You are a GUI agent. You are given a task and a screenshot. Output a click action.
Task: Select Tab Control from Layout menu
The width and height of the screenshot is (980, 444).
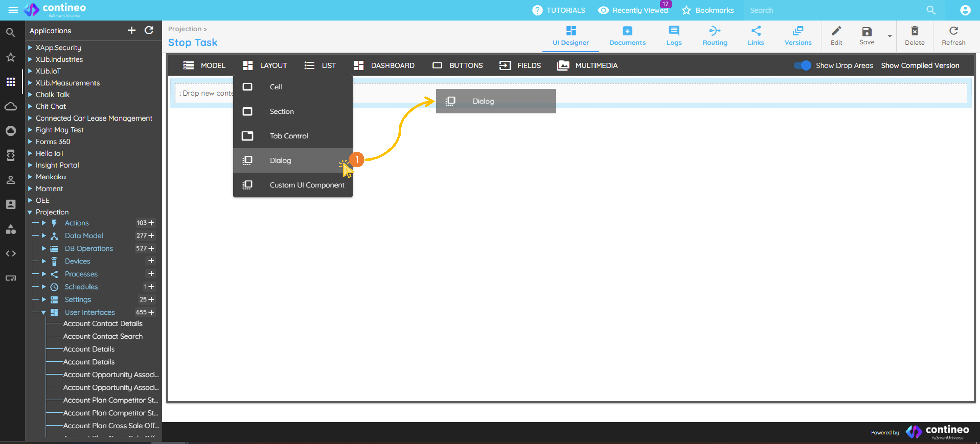(x=288, y=136)
